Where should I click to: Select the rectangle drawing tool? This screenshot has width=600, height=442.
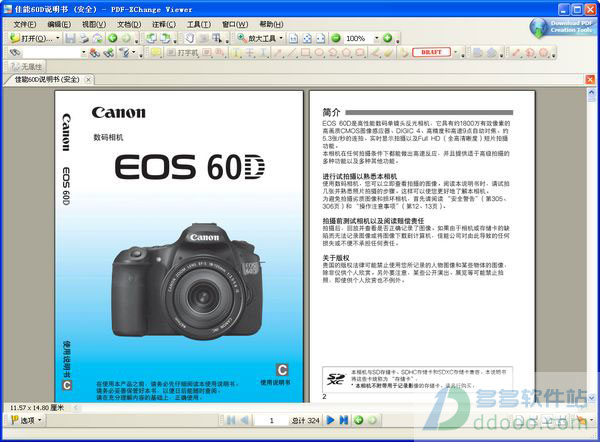pyautogui.click(x=305, y=53)
